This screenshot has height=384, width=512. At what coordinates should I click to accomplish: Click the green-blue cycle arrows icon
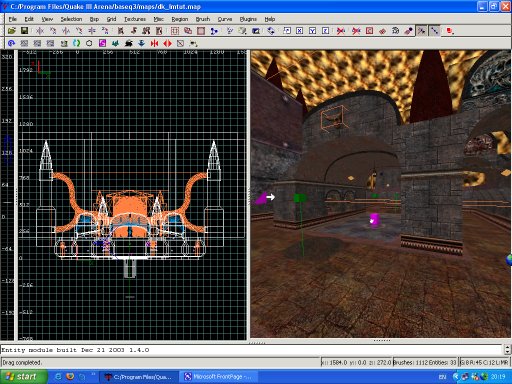[x=77, y=43]
